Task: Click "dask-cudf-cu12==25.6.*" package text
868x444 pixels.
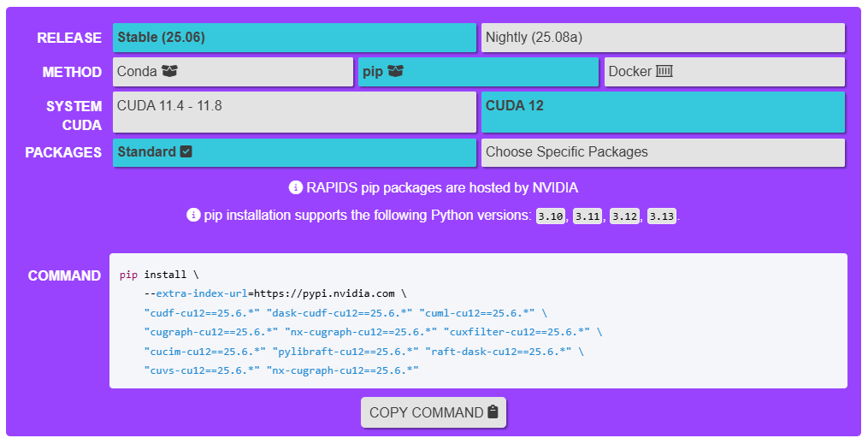Action: 339,313
